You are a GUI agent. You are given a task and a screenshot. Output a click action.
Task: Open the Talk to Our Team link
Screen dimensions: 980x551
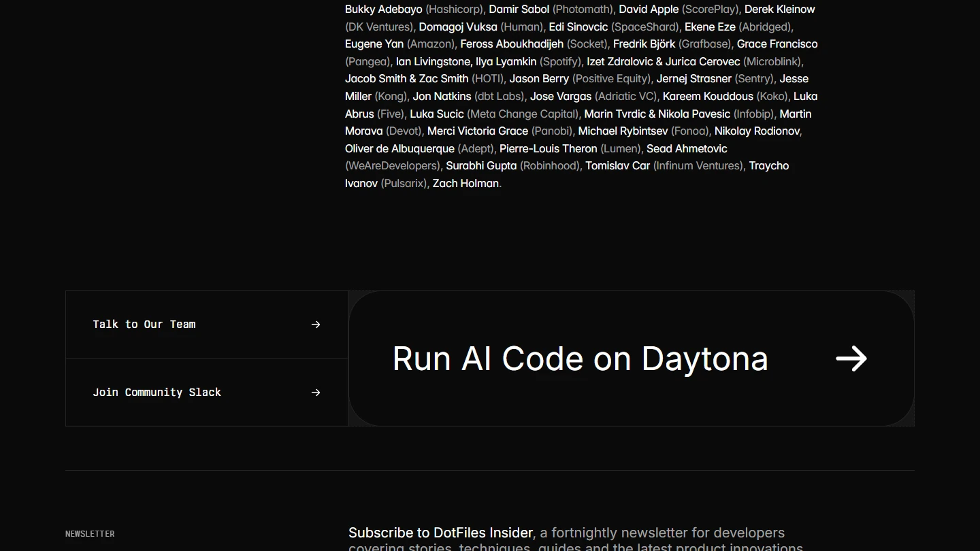[x=144, y=324]
